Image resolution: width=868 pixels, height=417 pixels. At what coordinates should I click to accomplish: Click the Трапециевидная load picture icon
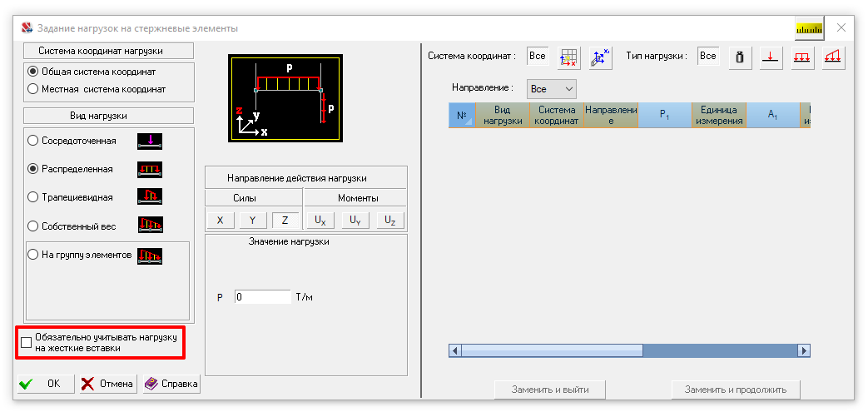tap(150, 196)
